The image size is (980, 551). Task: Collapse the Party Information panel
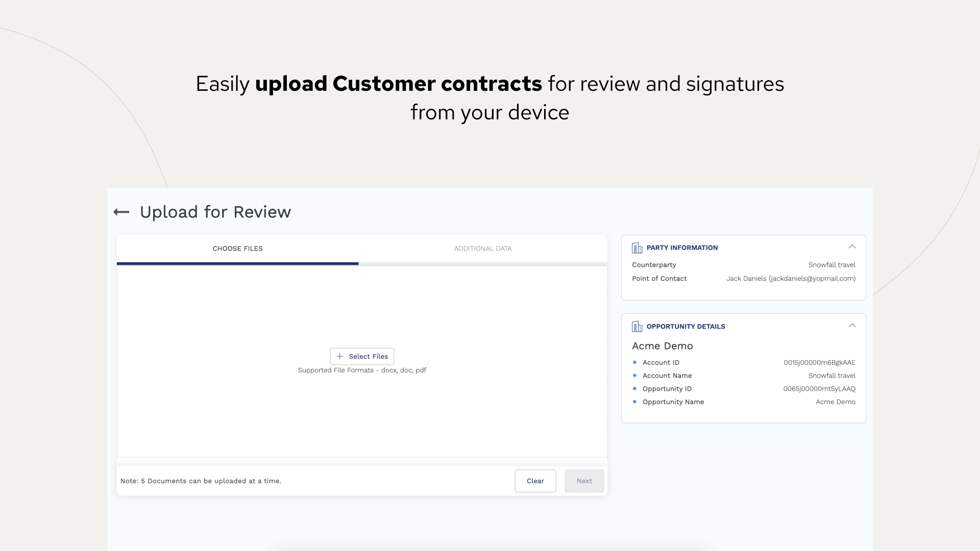[x=852, y=247]
